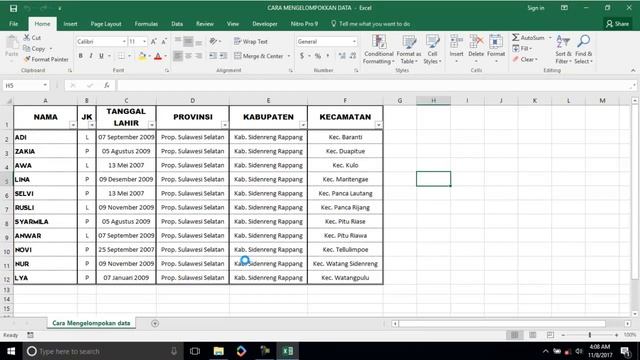Screen dimensions: 640x360
Task: Open File Explorer from the taskbar
Action: 218,351
